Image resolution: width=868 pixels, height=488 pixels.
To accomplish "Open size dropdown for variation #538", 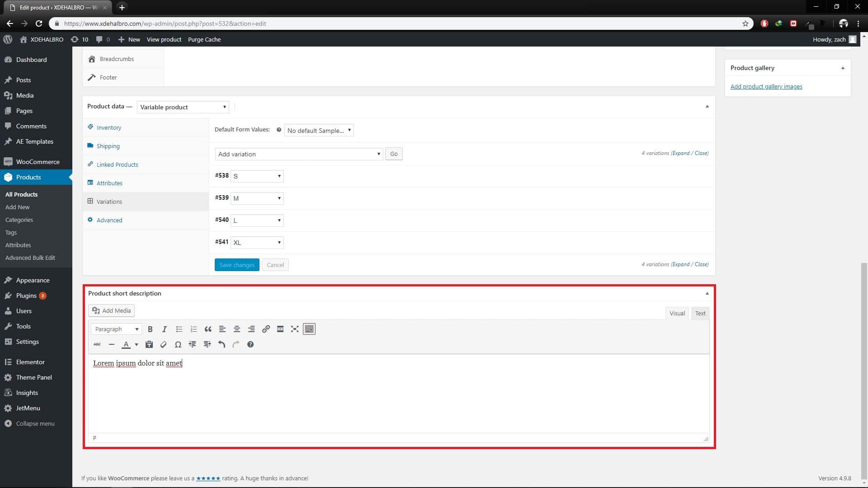I will (257, 176).
